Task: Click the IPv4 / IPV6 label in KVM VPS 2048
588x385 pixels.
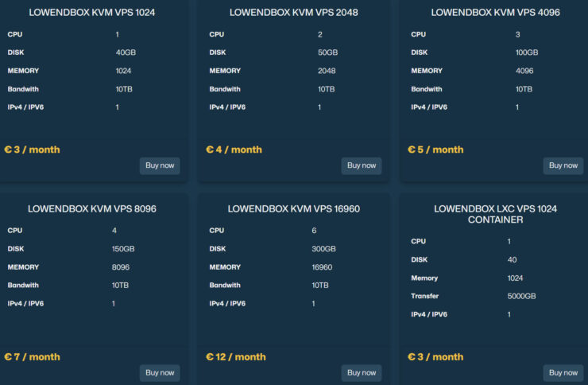Action: pos(227,107)
